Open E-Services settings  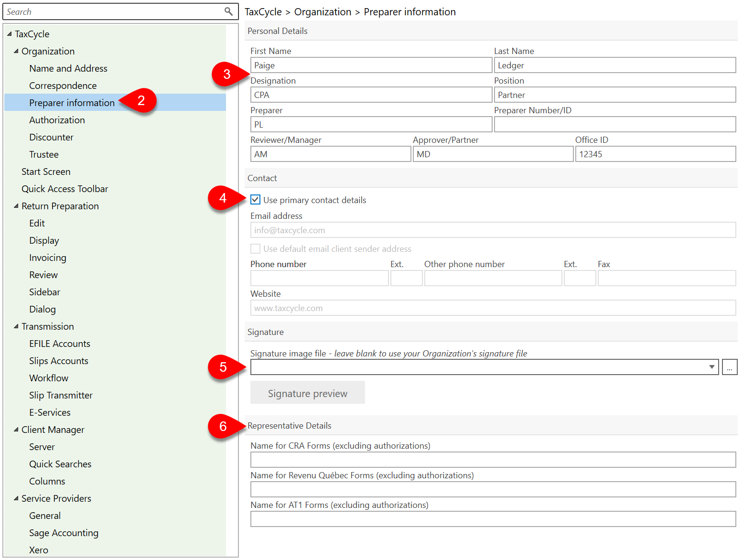pyautogui.click(x=50, y=412)
